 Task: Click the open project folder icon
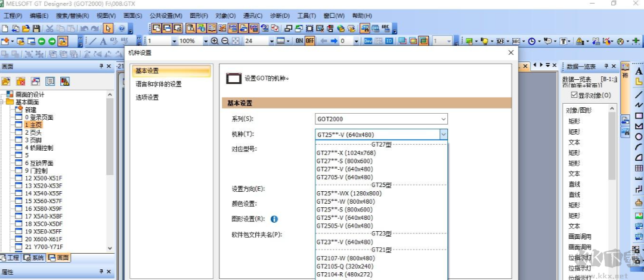(x=26, y=29)
